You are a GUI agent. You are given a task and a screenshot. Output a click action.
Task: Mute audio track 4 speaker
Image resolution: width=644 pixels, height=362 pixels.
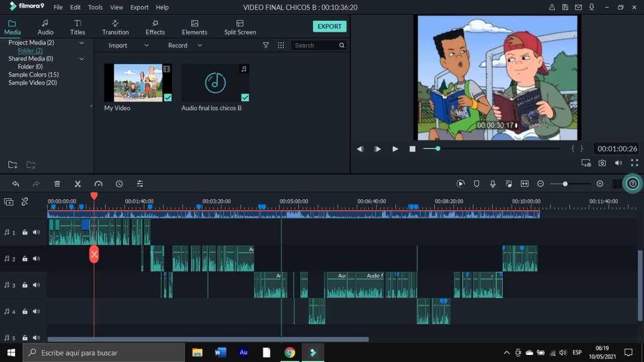[x=36, y=312]
